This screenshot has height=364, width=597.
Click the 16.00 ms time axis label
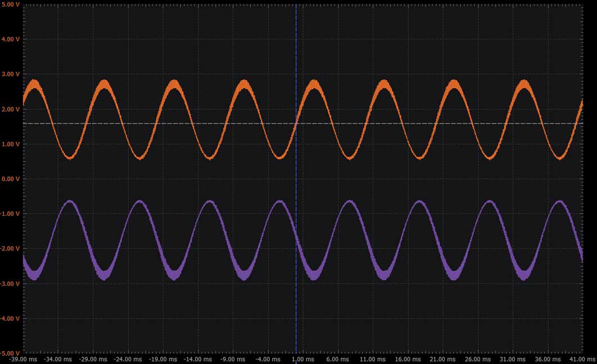pos(408,359)
